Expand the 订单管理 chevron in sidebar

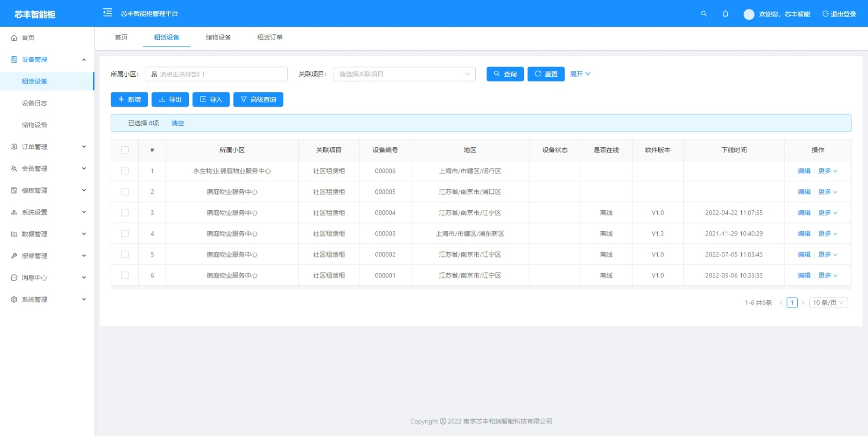84,147
